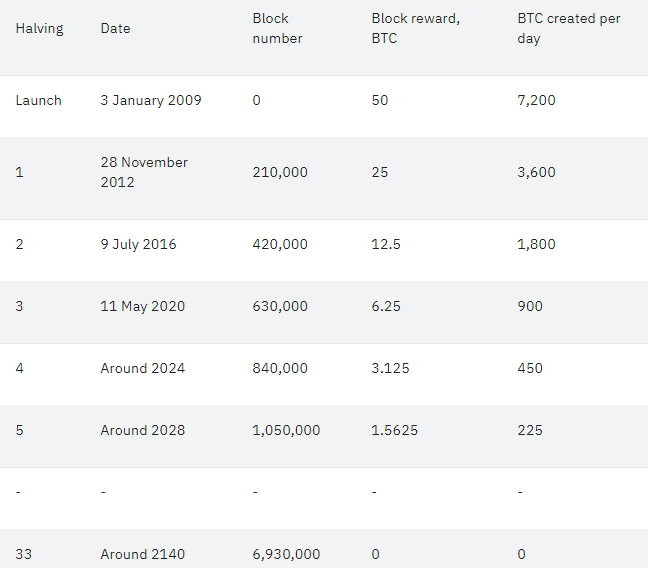Click the block number '840,000'
The height and width of the screenshot is (574, 648).
280,368
